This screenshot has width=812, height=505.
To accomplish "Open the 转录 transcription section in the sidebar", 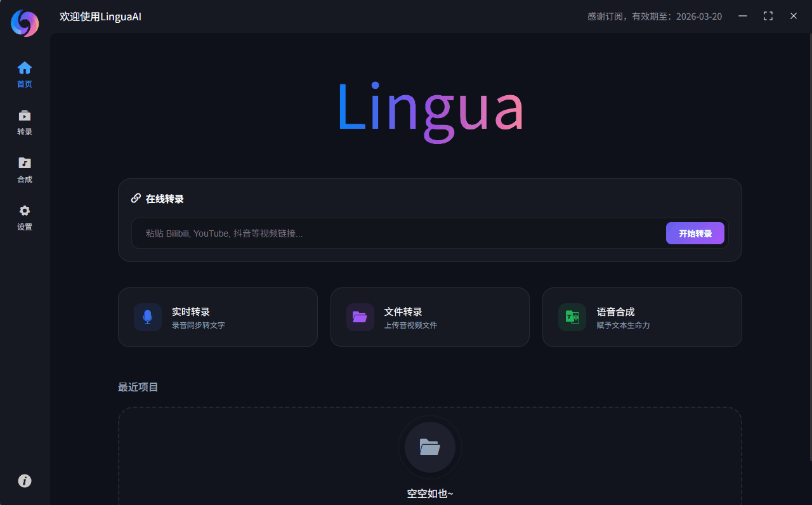I will (x=25, y=122).
